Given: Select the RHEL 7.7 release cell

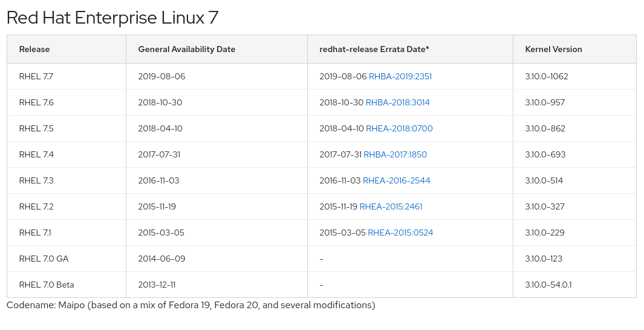Looking at the screenshot, I should click(36, 76).
